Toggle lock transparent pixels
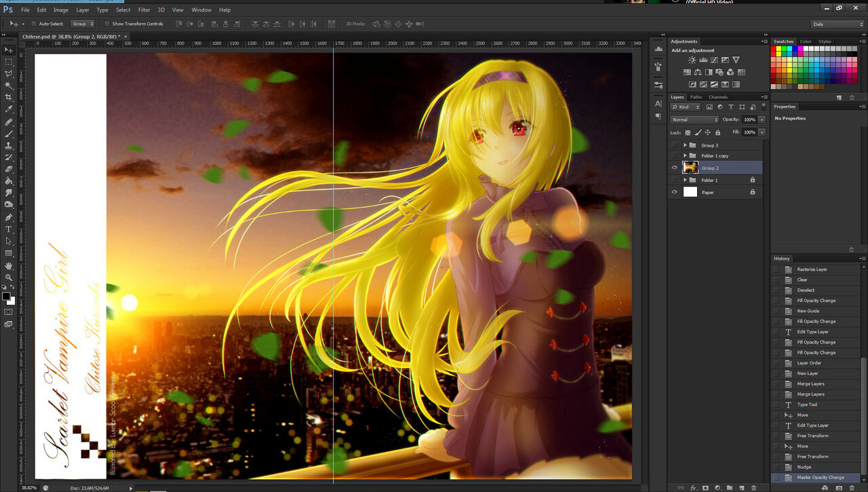 (x=688, y=132)
